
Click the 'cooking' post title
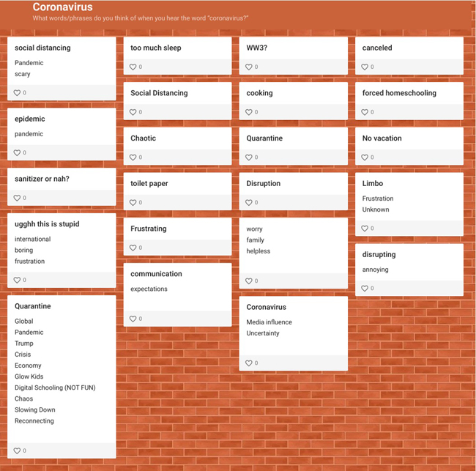tap(259, 93)
